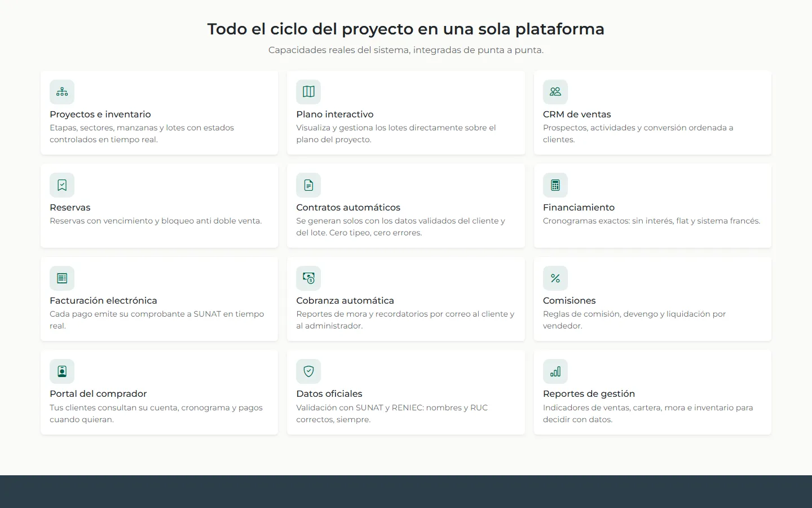Select the 'Reportes de gestión' title
This screenshot has width=812, height=508.
point(589,393)
